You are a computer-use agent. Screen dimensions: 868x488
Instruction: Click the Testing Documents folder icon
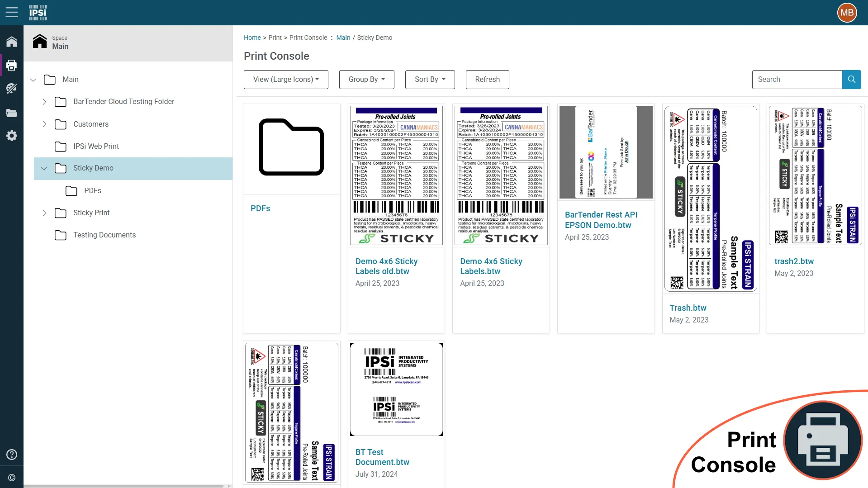(61, 235)
